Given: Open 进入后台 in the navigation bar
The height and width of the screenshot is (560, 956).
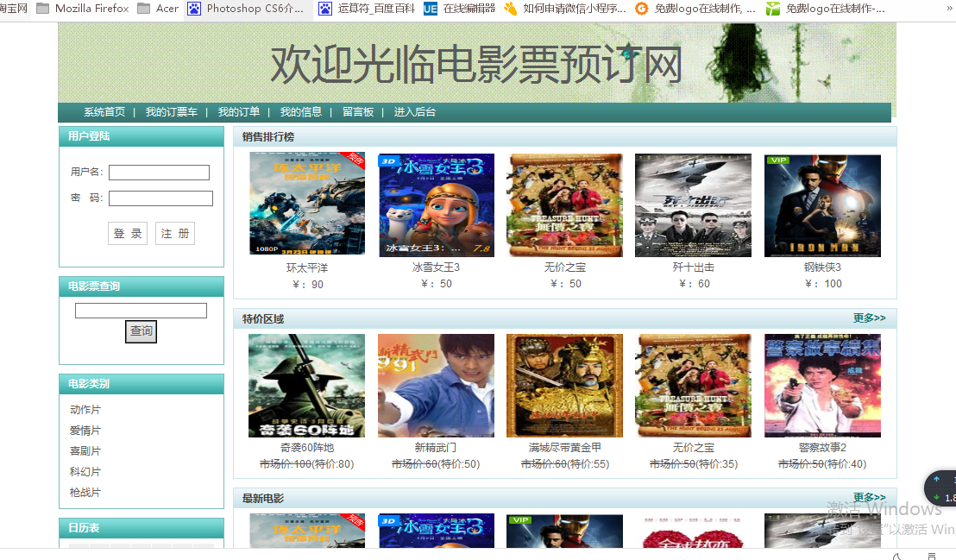Looking at the screenshot, I should tap(415, 112).
